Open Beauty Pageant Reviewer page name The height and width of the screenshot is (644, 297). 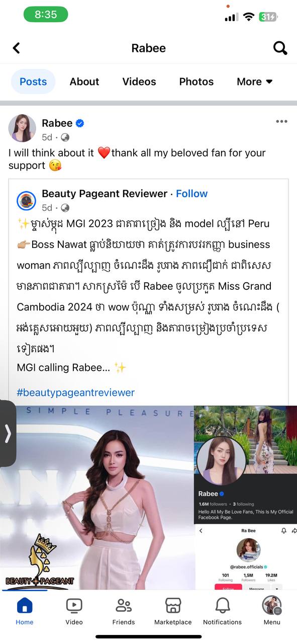tap(105, 194)
